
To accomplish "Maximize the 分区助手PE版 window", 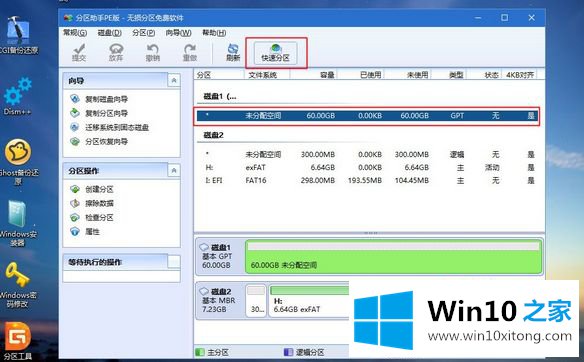I will 504,18.
